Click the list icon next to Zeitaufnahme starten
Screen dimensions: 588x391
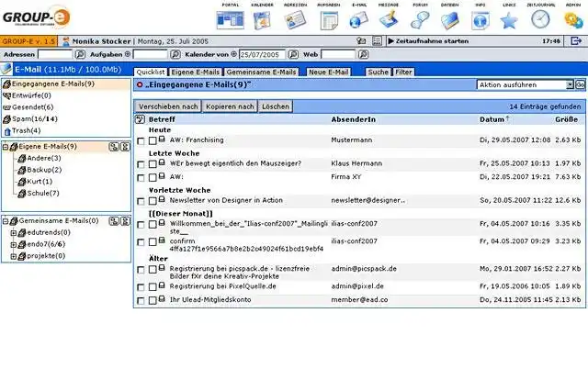[377, 40]
